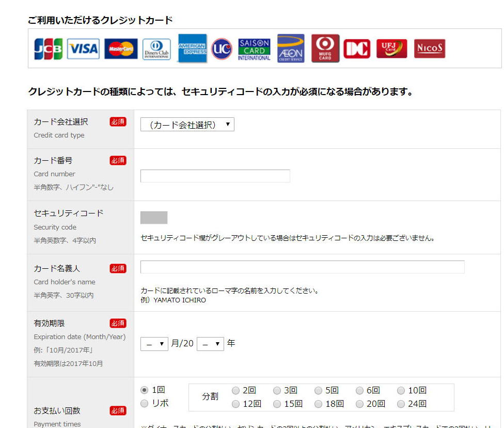504x428 pixels.
Task: Click the Card holder's name label
Action: click(x=64, y=282)
